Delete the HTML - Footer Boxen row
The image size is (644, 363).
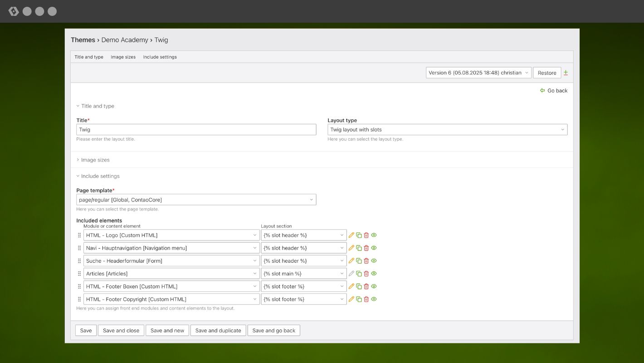point(366,286)
